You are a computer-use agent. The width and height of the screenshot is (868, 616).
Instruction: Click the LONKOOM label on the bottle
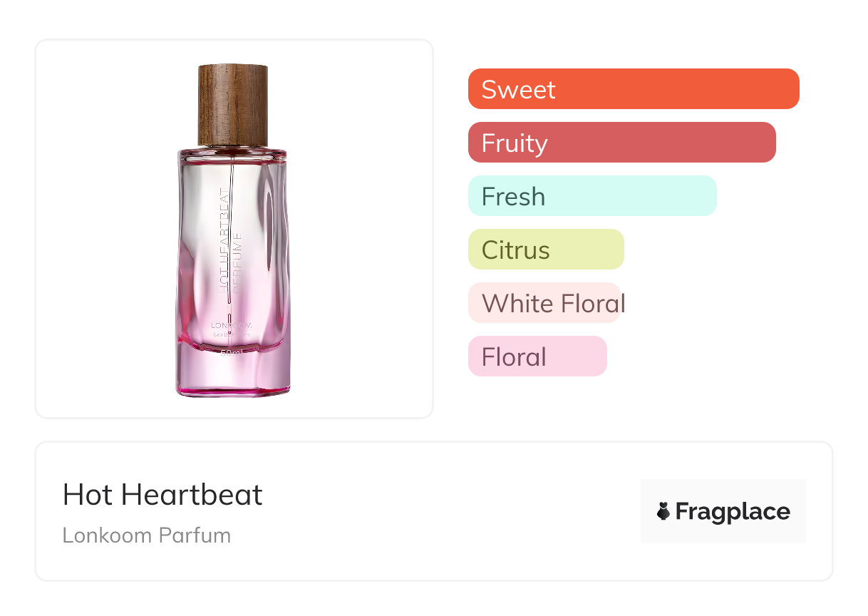coord(232,325)
